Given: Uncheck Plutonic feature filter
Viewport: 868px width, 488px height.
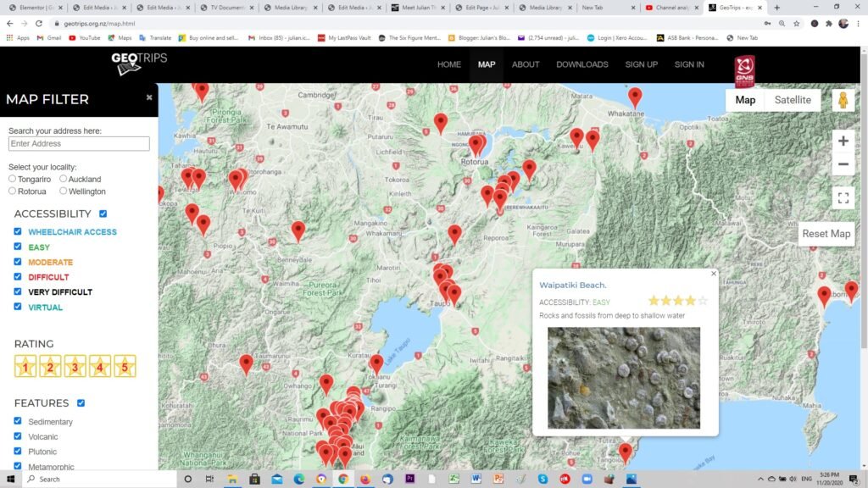Looking at the screenshot, I should point(18,451).
